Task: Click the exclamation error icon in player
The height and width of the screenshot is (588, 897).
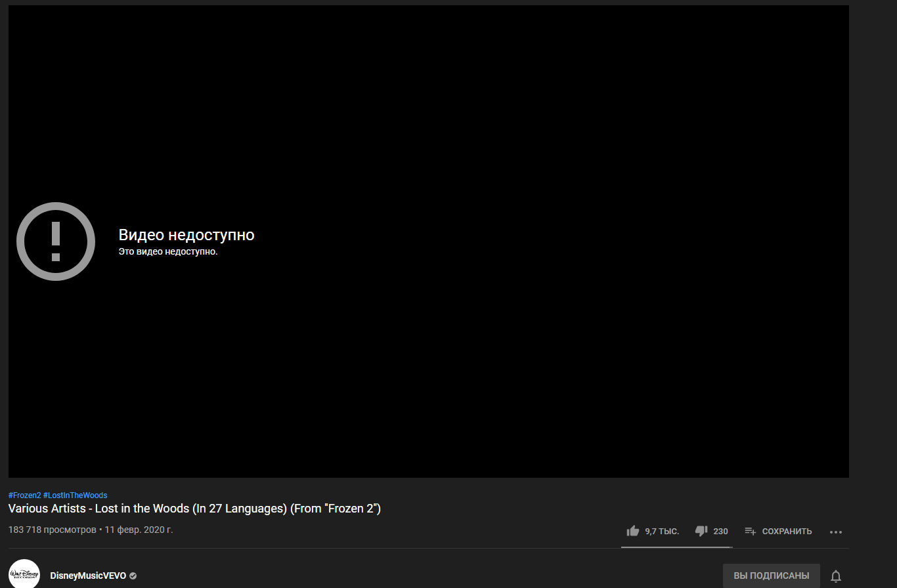Action: click(56, 241)
